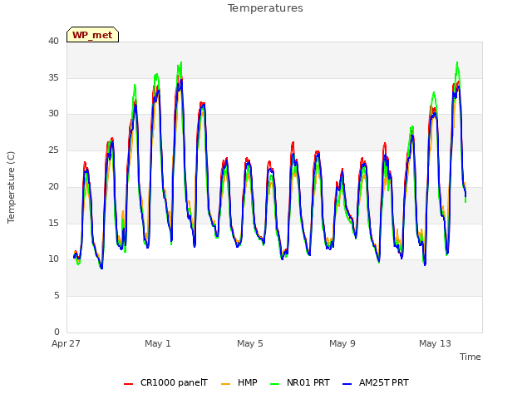Click the Temperature (C) axis title
This screenshot has height=399, width=532.
(11, 187)
